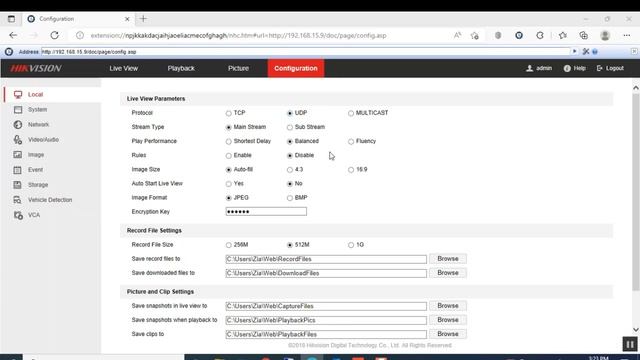Select MULTICAST protocol
640x360 pixels.
tap(351, 113)
